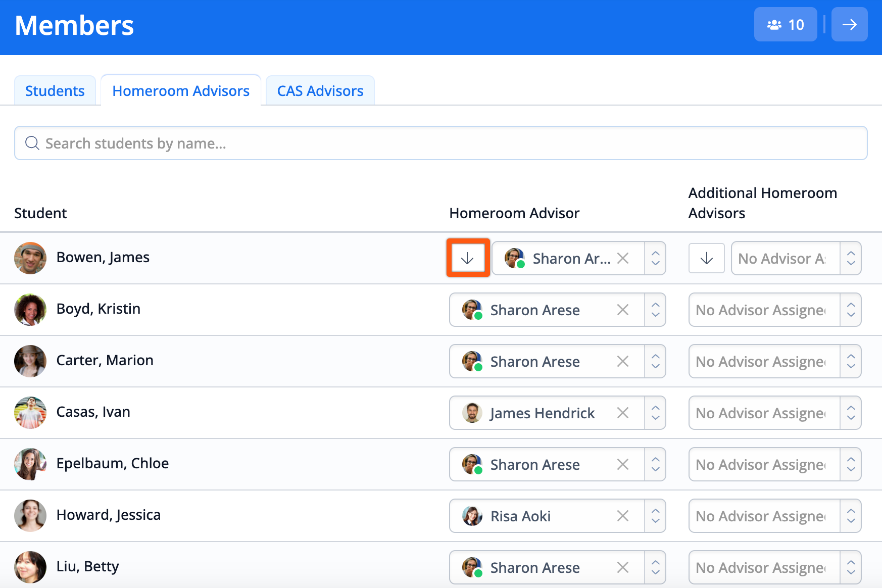The width and height of the screenshot is (882, 588).
Task: Remove Sharon Arese from Bowen, James row
Action: 623,258
